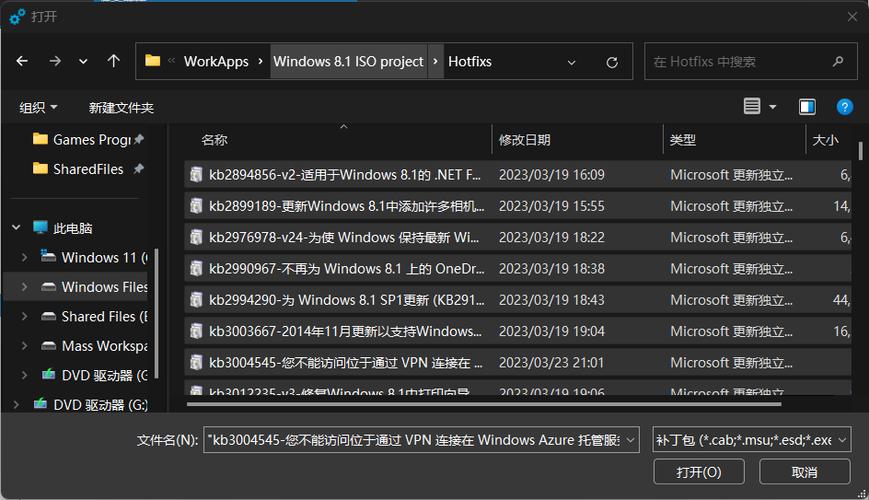Click the Windows 11 drive icon
This screenshot has width=869, height=500.
tap(48, 256)
